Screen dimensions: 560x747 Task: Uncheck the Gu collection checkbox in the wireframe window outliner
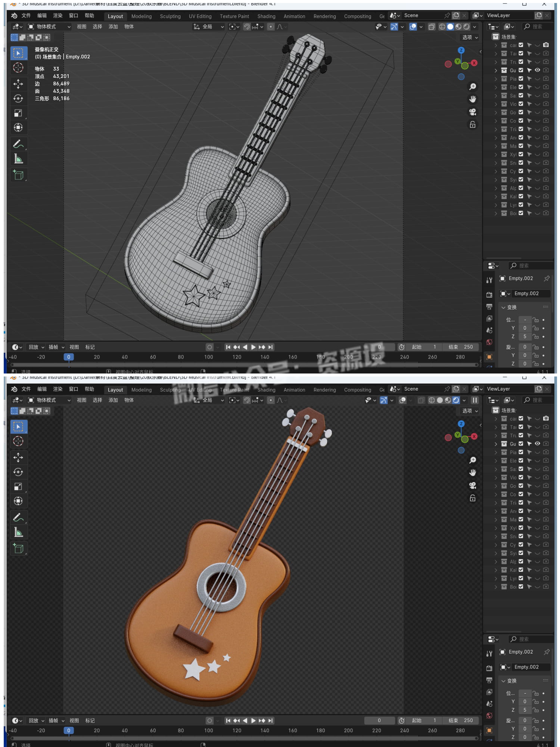tap(521, 70)
